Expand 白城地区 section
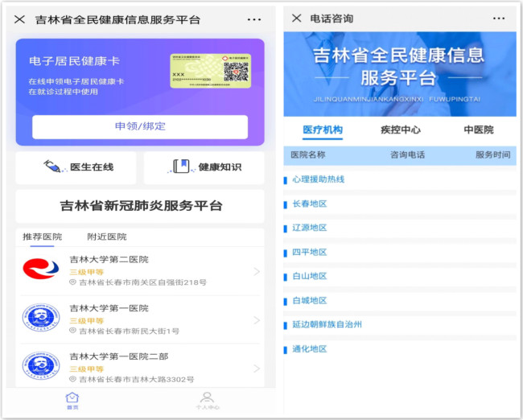The height and width of the screenshot is (420, 523). pos(400,301)
